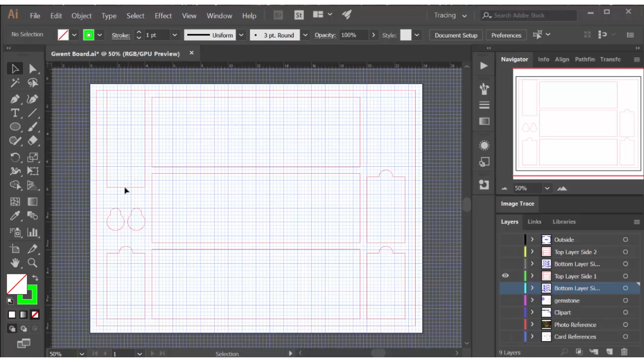Open Preferences
644x362 pixels.
[506, 35]
